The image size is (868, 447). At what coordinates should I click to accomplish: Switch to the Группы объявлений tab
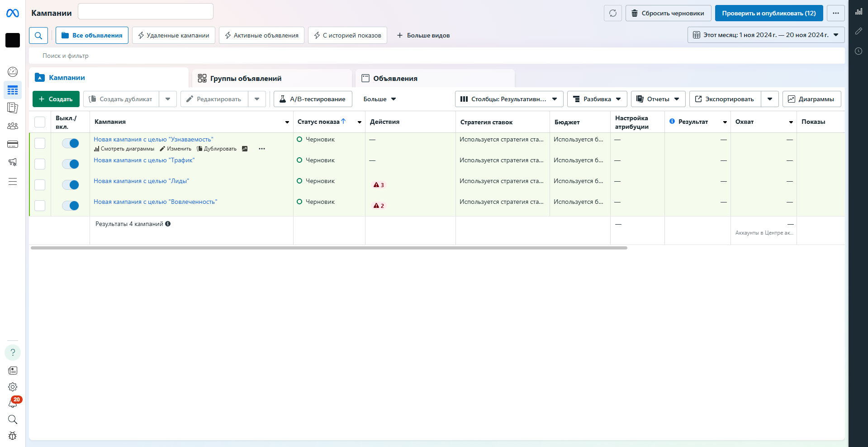(272, 78)
